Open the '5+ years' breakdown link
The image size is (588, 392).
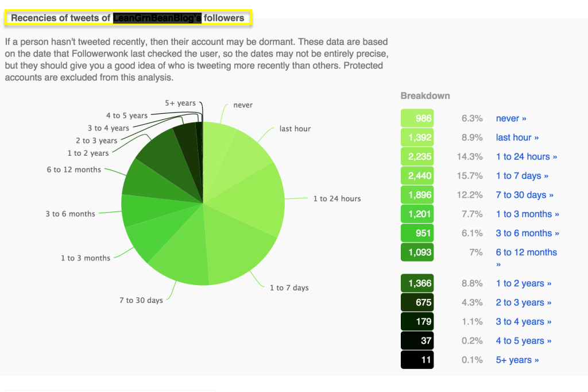[517, 360]
